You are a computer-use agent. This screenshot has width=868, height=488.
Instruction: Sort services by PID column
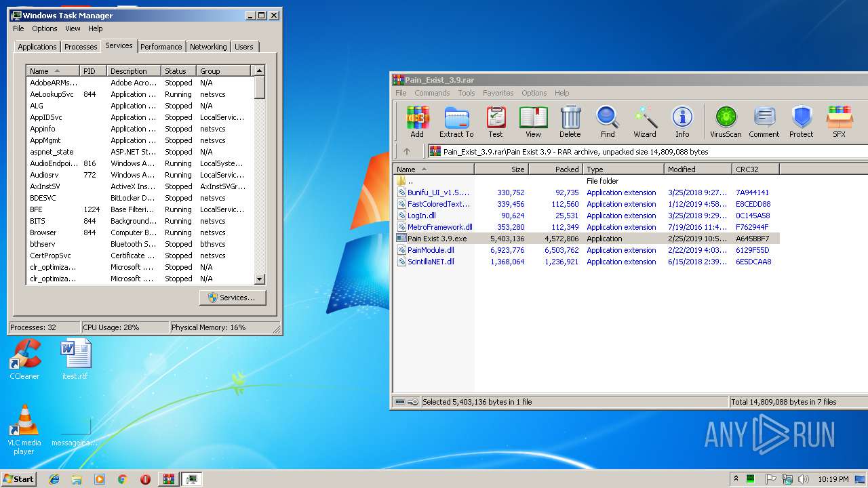pyautogui.click(x=94, y=71)
